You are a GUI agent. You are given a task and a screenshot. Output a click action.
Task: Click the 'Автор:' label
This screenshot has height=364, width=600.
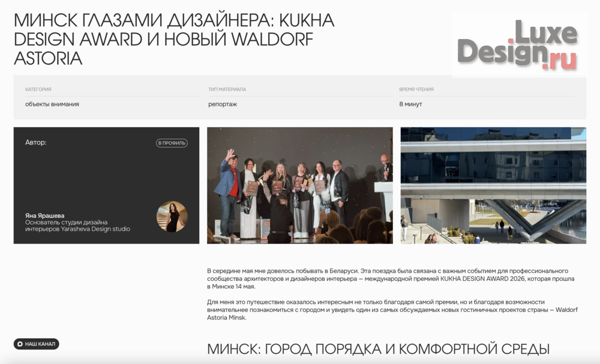[x=36, y=142]
